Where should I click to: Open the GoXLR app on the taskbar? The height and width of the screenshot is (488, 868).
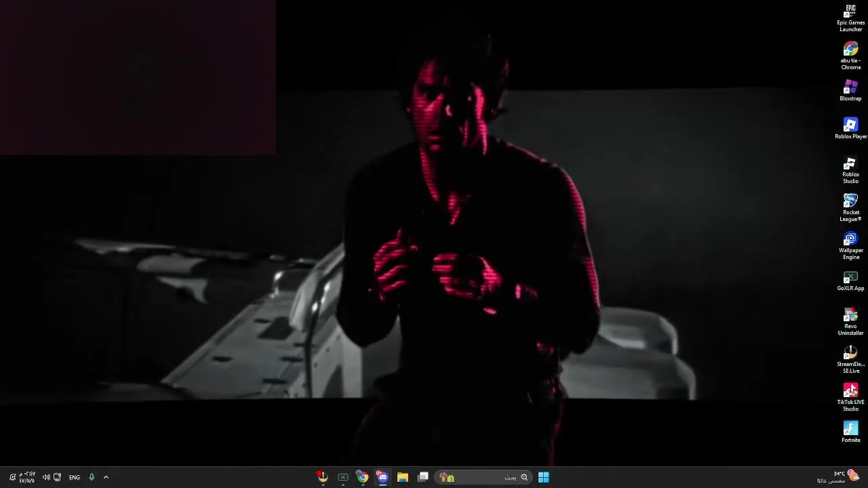tap(343, 477)
